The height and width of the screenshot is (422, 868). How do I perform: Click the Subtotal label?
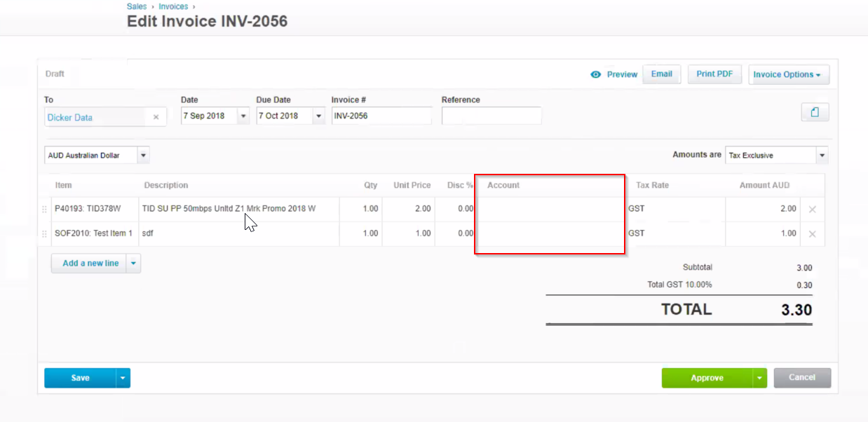tap(698, 267)
